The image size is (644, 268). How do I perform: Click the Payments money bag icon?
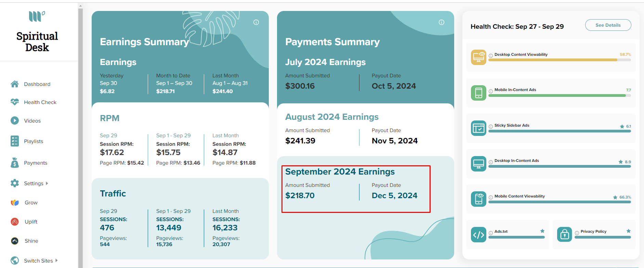15,163
